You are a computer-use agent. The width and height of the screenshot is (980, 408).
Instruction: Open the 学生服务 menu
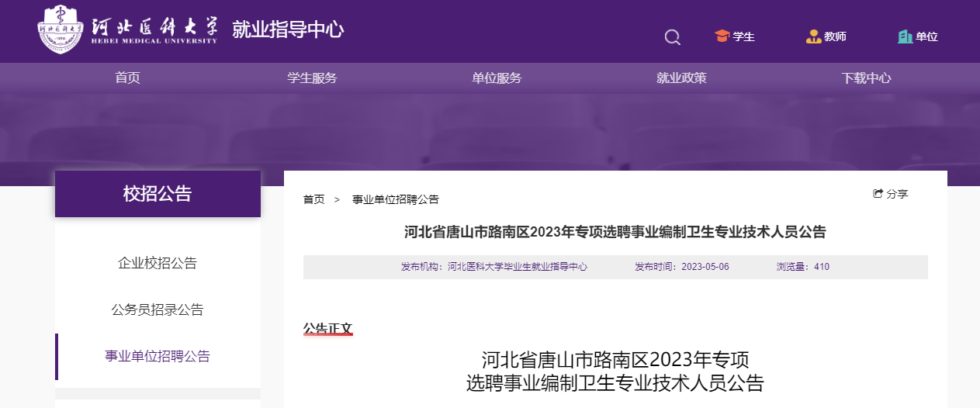point(312,78)
